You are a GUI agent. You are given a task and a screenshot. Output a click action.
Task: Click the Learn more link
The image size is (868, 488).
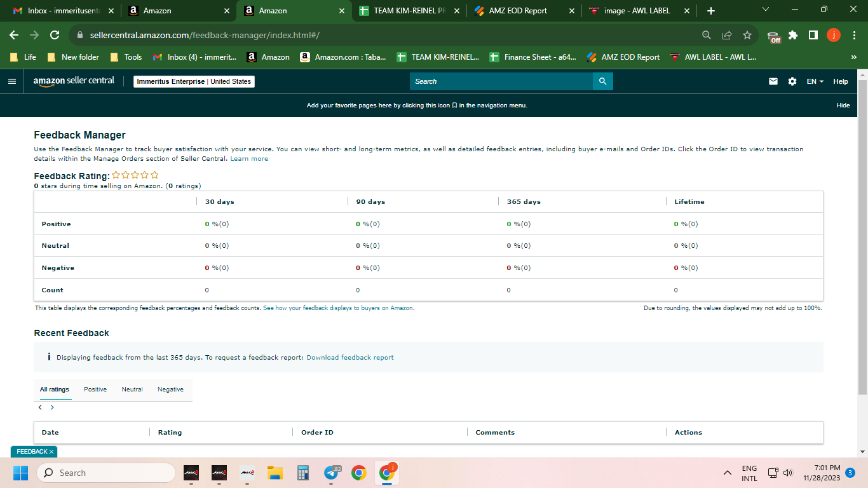(x=249, y=159)
